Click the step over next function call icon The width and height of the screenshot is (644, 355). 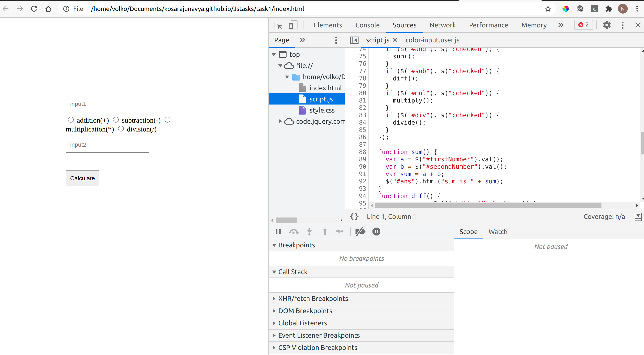[x=294, y=231]
